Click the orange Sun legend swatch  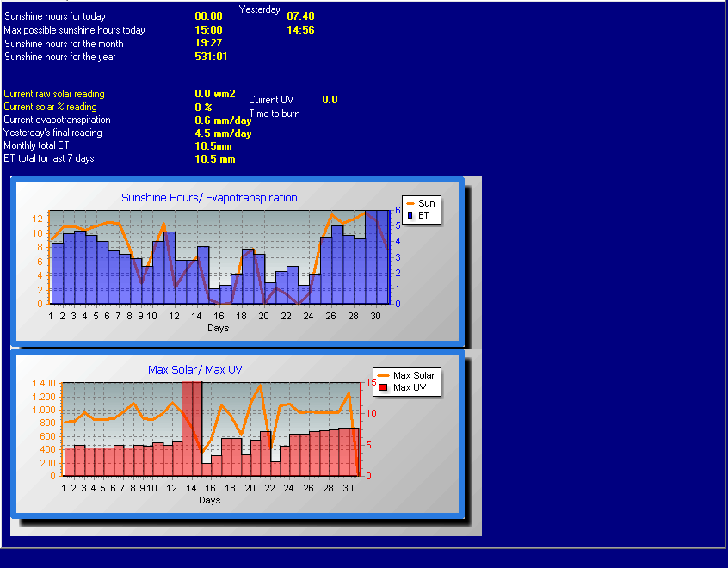click(410, 203)
